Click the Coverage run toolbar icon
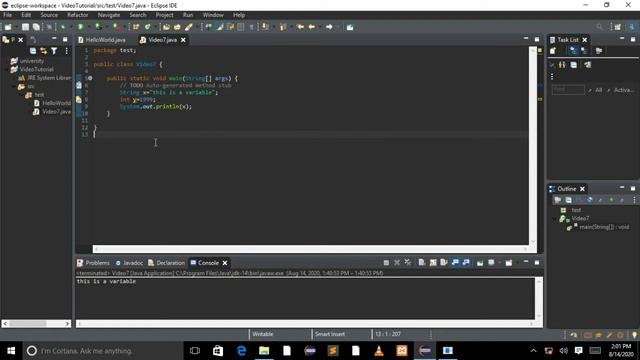This screenshot has width=640, height=360. pos(98,27)
